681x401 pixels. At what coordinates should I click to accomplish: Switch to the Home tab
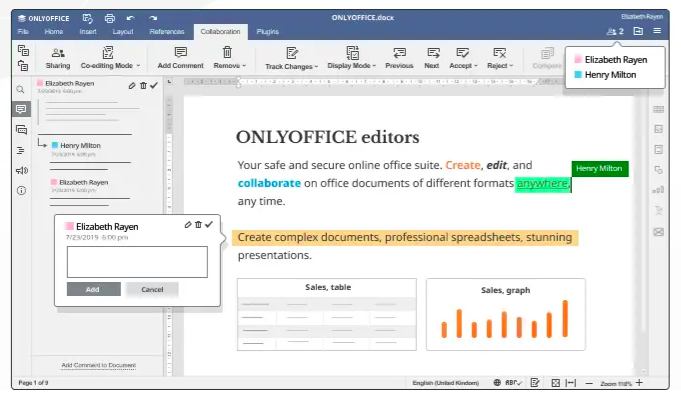coord(53,32)
